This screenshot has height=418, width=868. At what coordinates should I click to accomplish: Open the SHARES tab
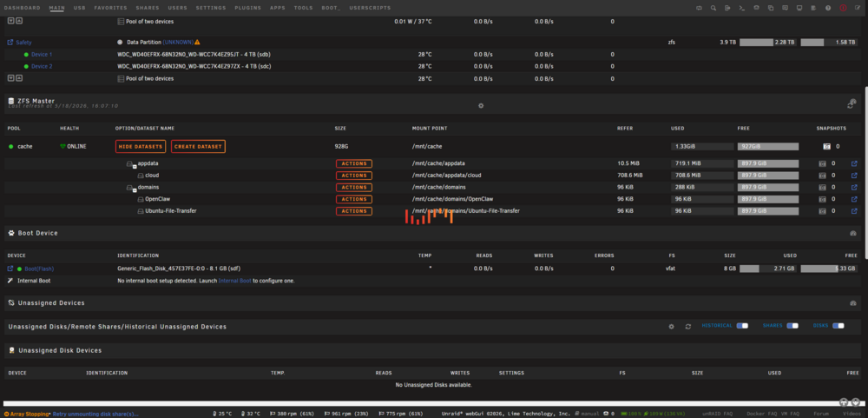(148, 8)
